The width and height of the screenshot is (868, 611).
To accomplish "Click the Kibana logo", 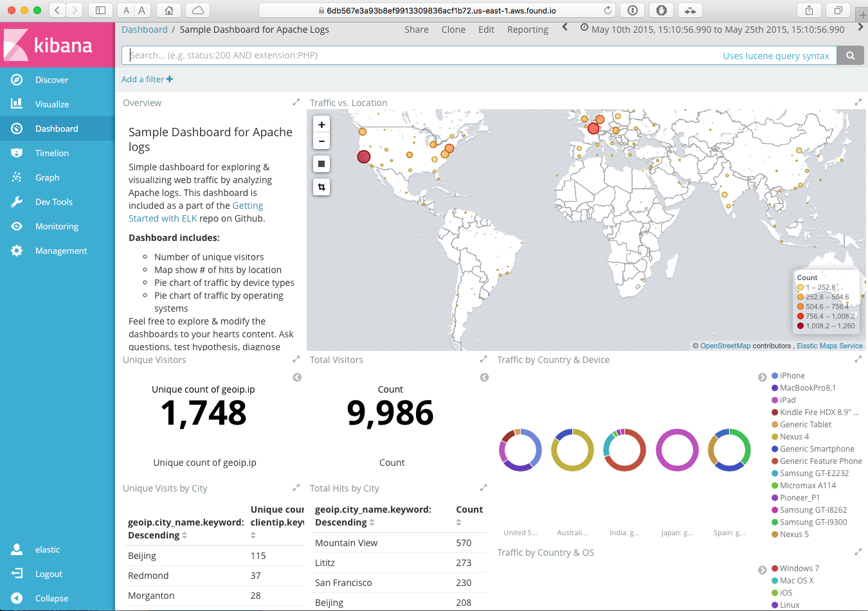I will click(x=48, y=45).
